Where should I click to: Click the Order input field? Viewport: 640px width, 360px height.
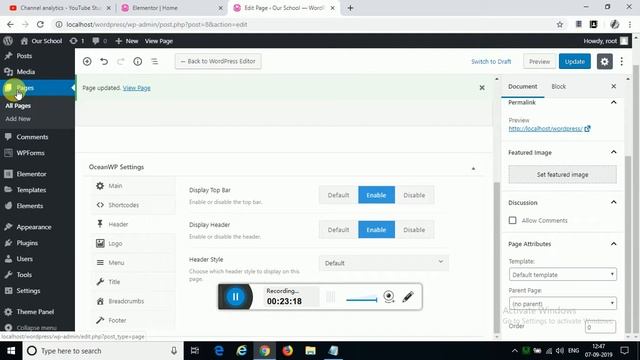600,327
